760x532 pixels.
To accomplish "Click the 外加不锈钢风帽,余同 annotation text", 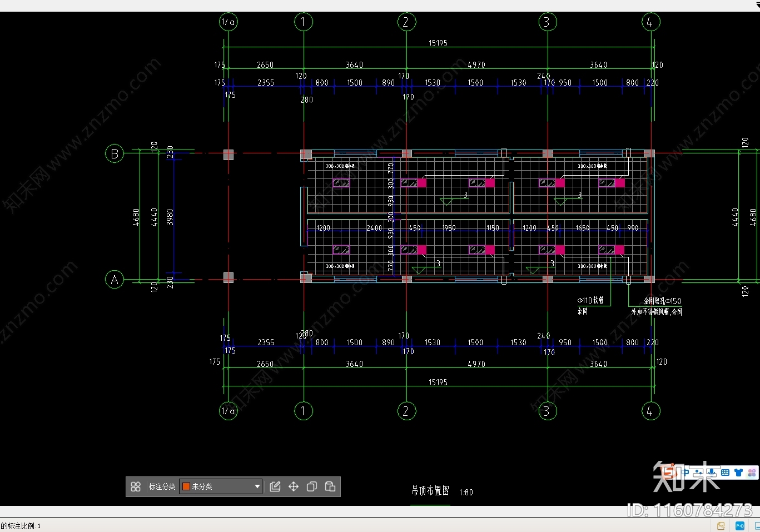I will (x=657, y=312).
